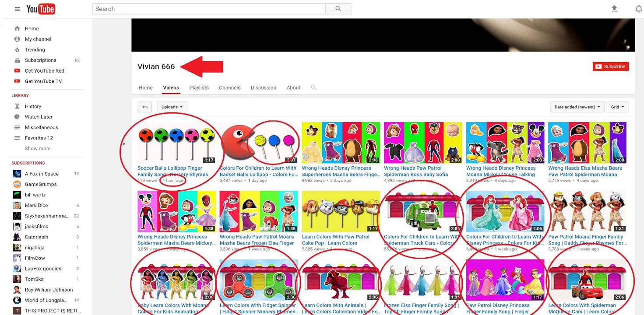
Task: Expand the Show more library link
Action: tap(38, 148)
